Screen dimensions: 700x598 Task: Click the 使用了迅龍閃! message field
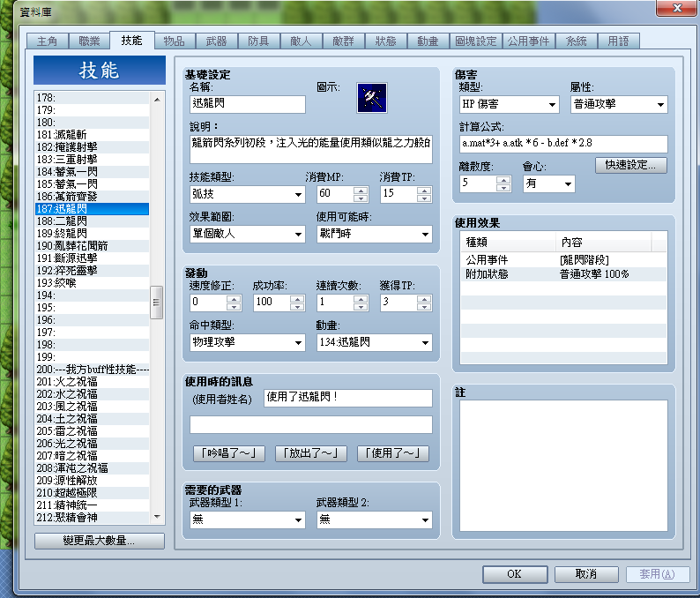point(347,398)
